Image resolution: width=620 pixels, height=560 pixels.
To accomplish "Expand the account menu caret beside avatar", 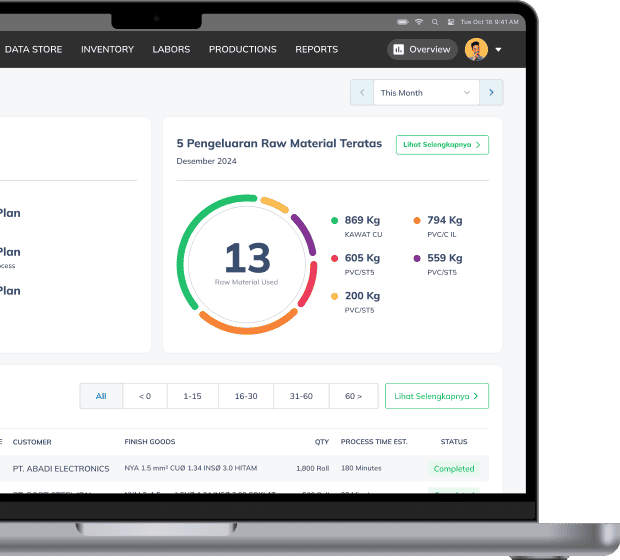I will pos(498,49).
